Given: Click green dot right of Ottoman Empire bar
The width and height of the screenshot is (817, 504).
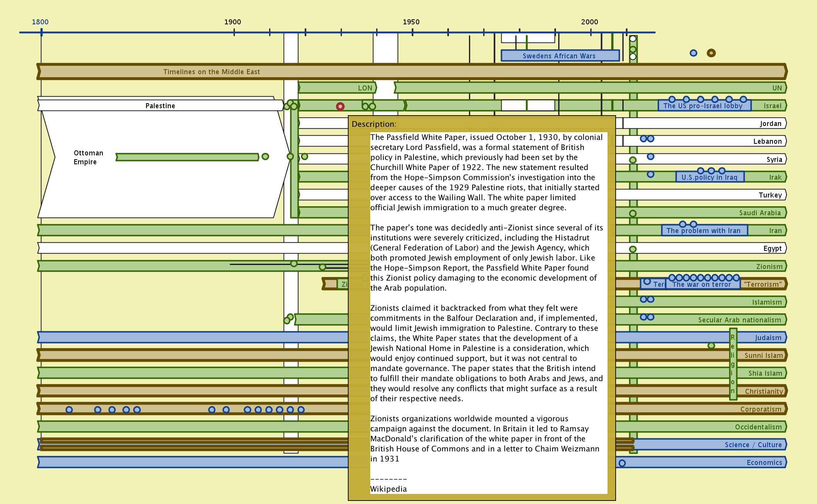Looking at the screenshot, I should [265, 157].
